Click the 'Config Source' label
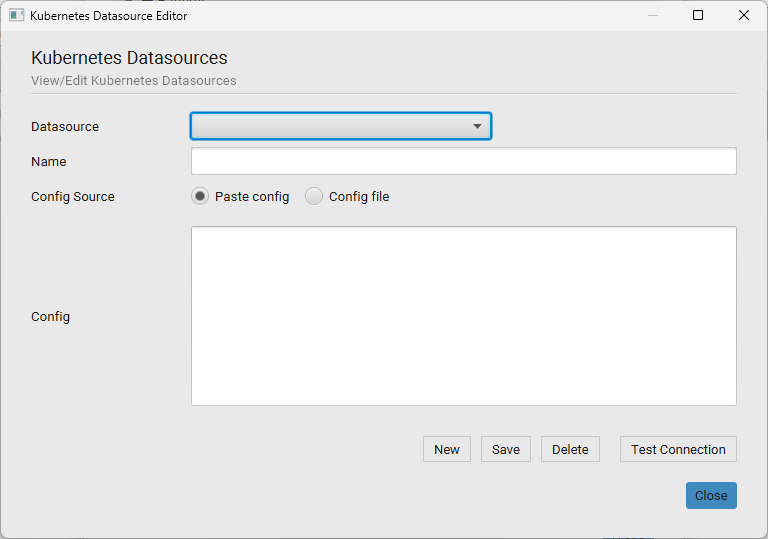 (x=73, y=196)
